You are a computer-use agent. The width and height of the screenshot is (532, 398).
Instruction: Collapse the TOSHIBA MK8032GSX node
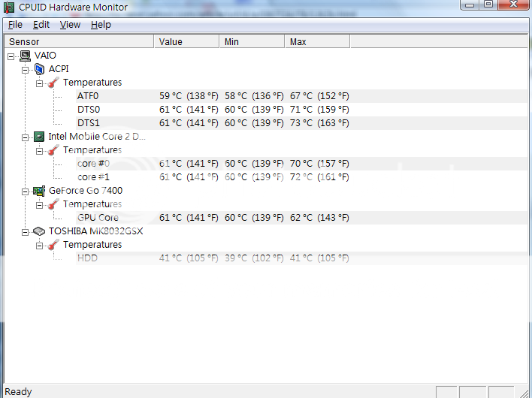pyautogui.click(x=25, y=232)
